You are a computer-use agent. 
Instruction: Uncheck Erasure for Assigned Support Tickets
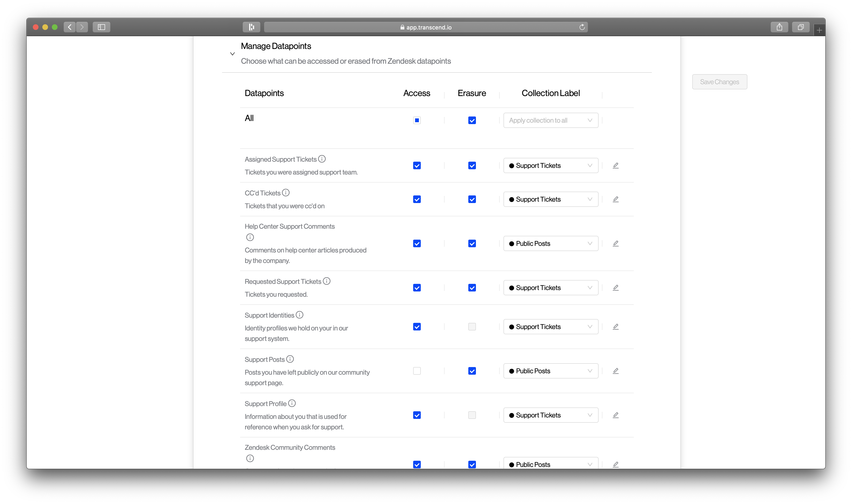coord(472,165)
